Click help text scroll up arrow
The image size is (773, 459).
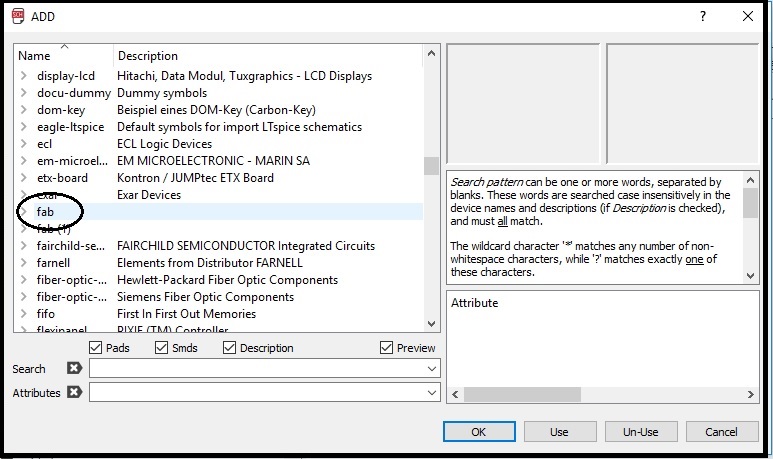750,180
